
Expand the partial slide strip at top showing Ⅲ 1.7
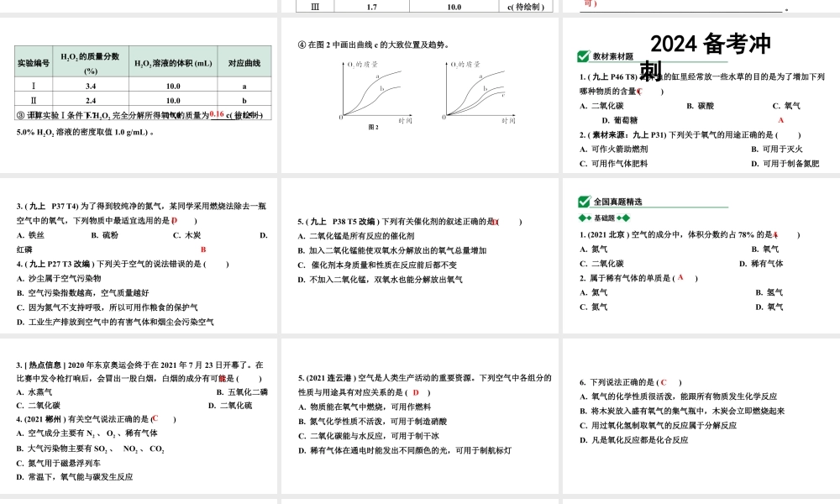[x=420, y=4]
